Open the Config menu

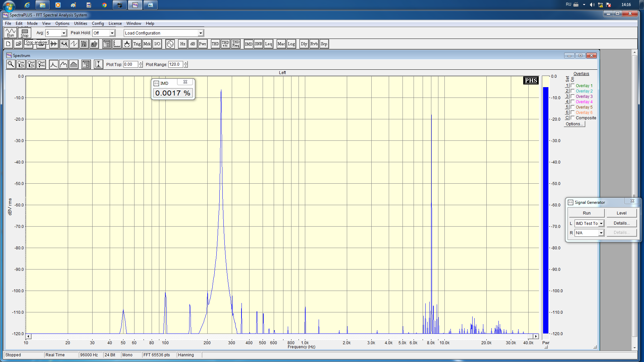98,23
